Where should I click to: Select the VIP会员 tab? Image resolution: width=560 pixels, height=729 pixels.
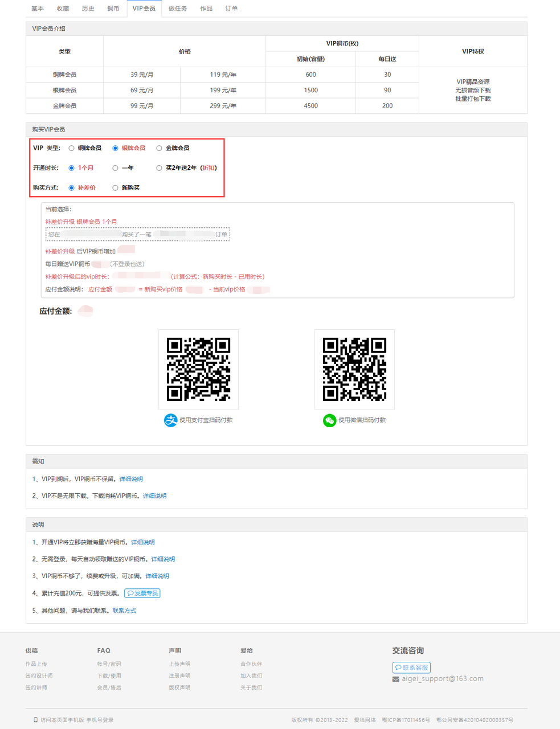[144, 9]
